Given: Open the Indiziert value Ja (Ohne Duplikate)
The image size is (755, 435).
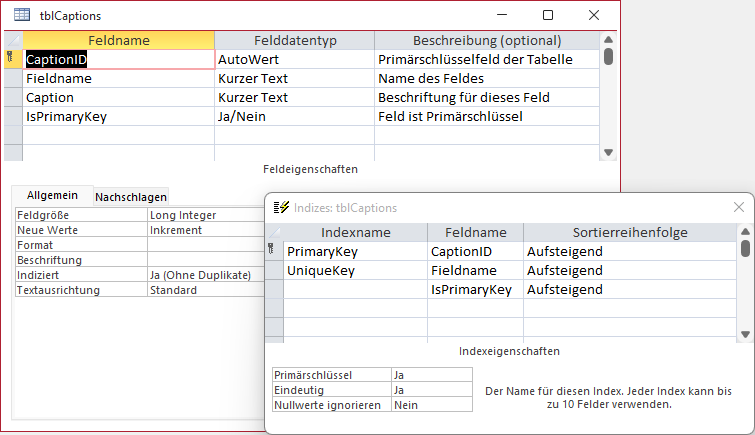Looking at the screenshot, I should pos(206,275).
